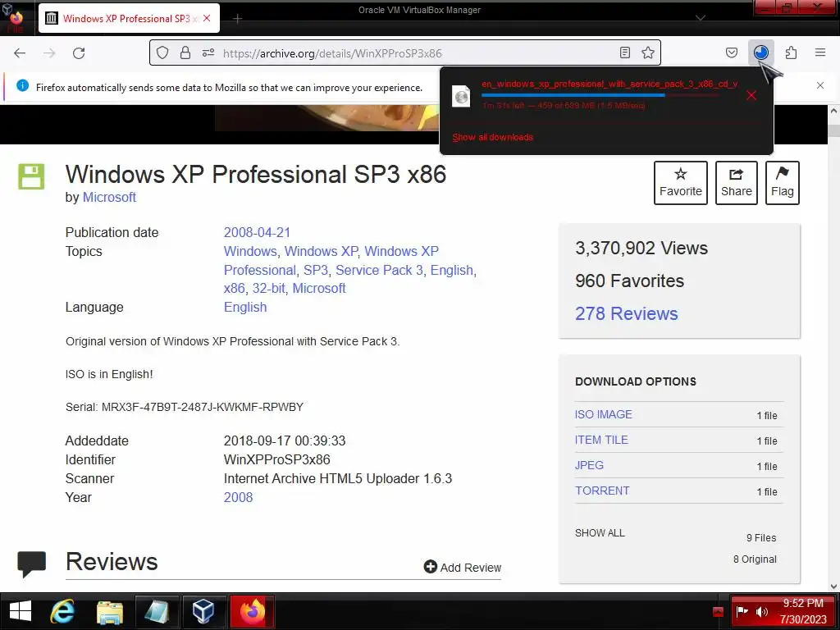Open the site permissions icon in address bar
This screenshot has height=630, width=840.
coord(208,52)
